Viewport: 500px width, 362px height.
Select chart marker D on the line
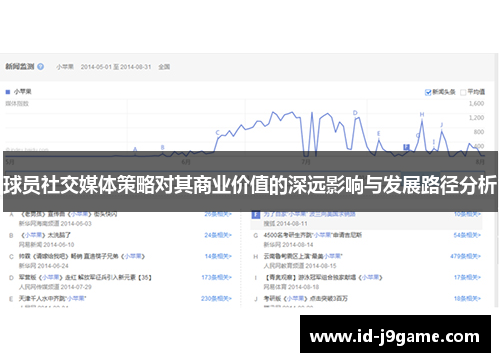pyautogui.click(x=355, y=113)
